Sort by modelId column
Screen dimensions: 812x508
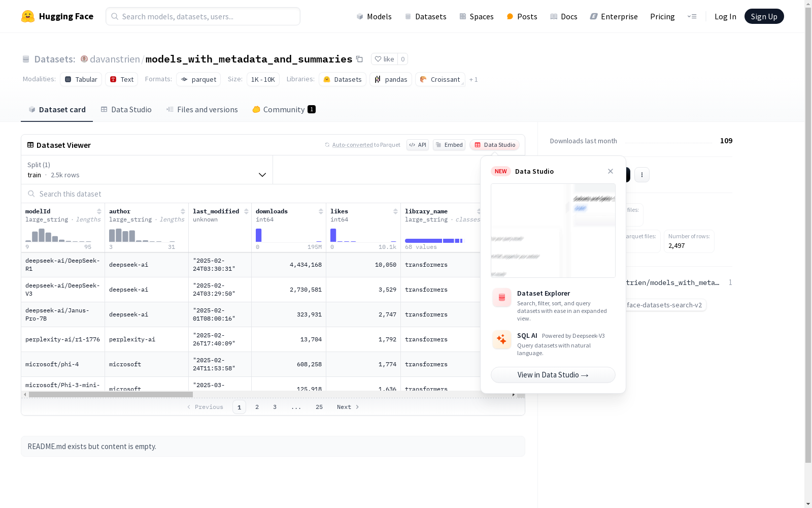[99, 211]
